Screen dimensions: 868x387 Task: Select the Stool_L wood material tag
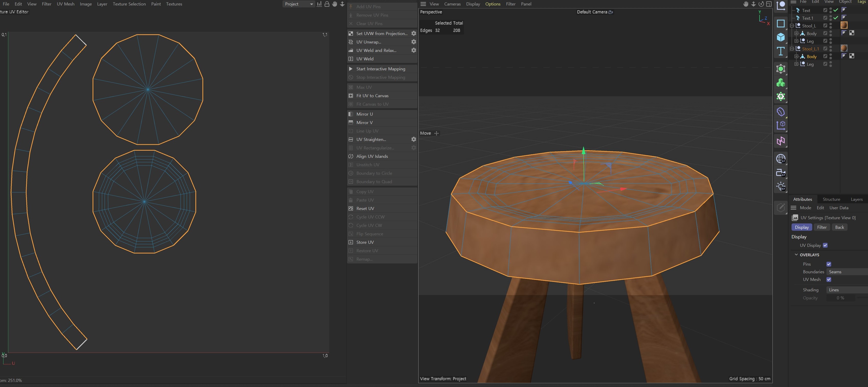click(x=844, y=25)
